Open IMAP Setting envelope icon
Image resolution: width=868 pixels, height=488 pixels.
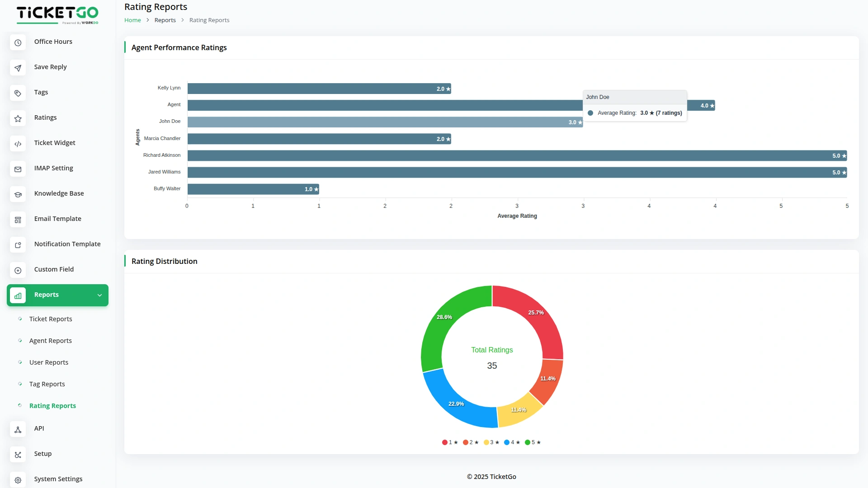pyautogui.click(x=18, y=169)
